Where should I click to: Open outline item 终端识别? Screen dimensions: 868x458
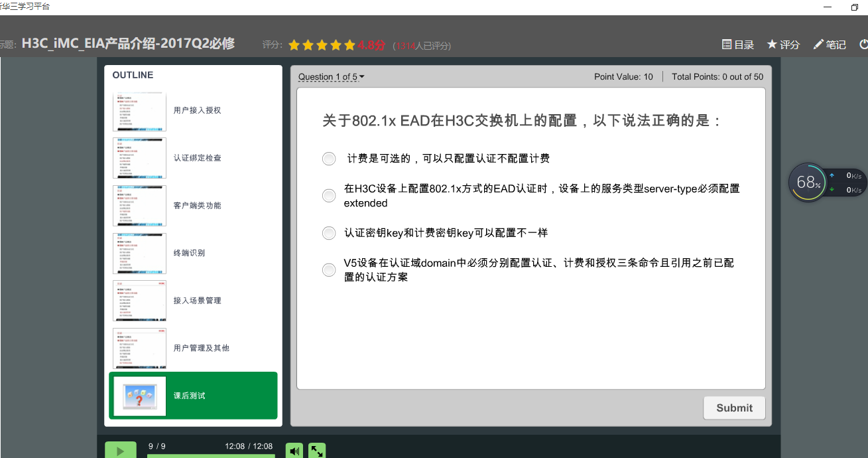pos(193,253)
